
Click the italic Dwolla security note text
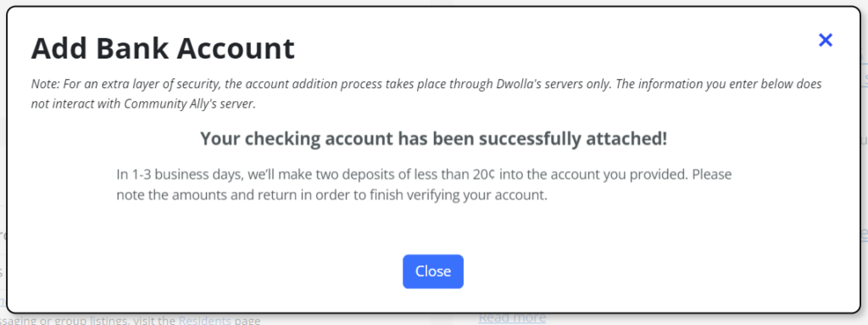tap(426, 93)
